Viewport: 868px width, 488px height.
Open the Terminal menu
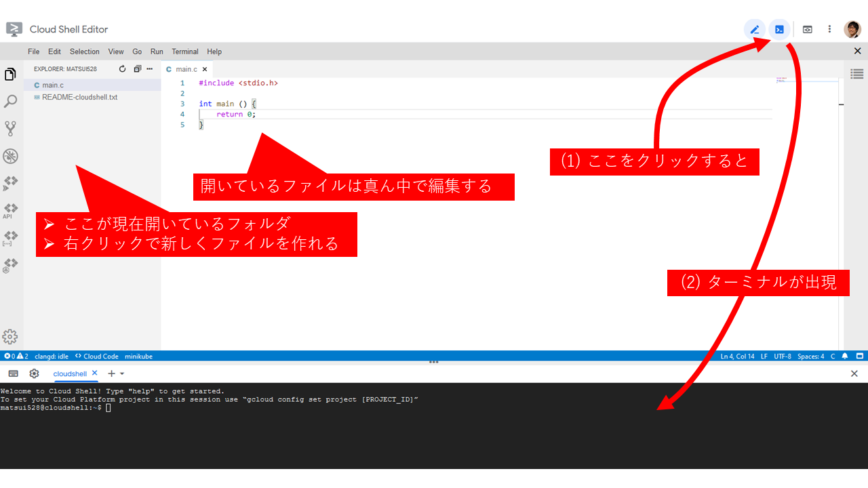184,52
